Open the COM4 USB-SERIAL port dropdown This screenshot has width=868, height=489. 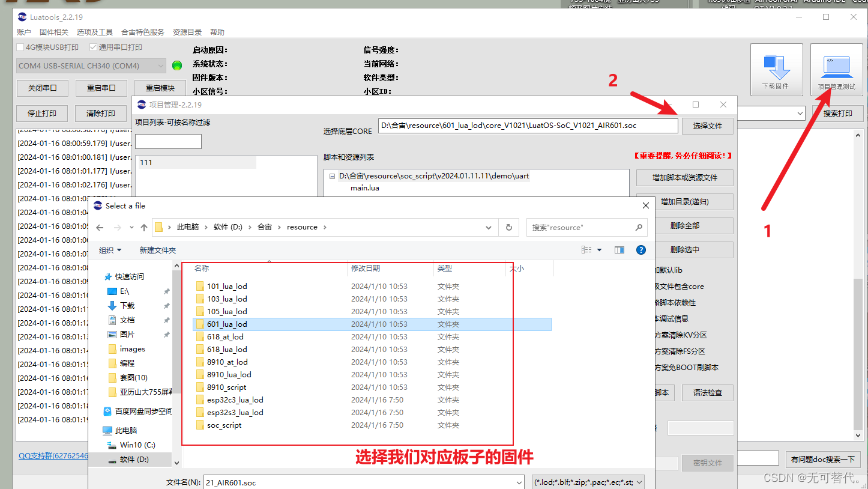coord(91,65)
